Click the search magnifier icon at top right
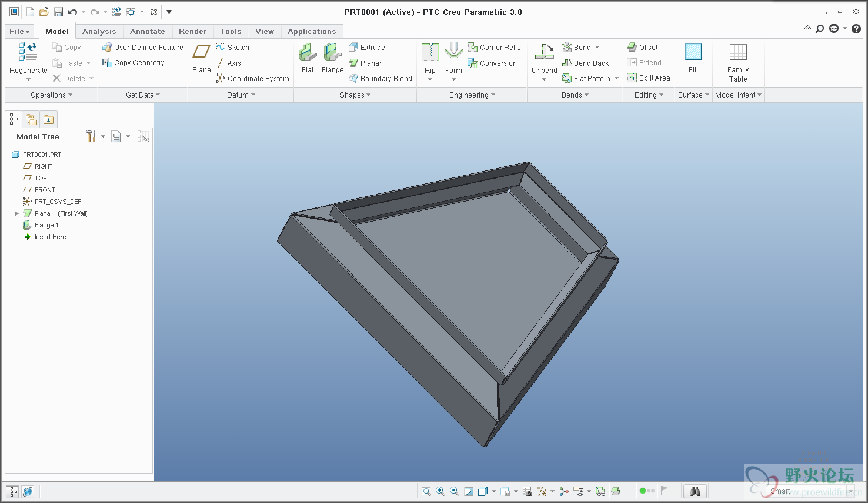Viewport: 868px width, 503px height. [x=820, y=28]
